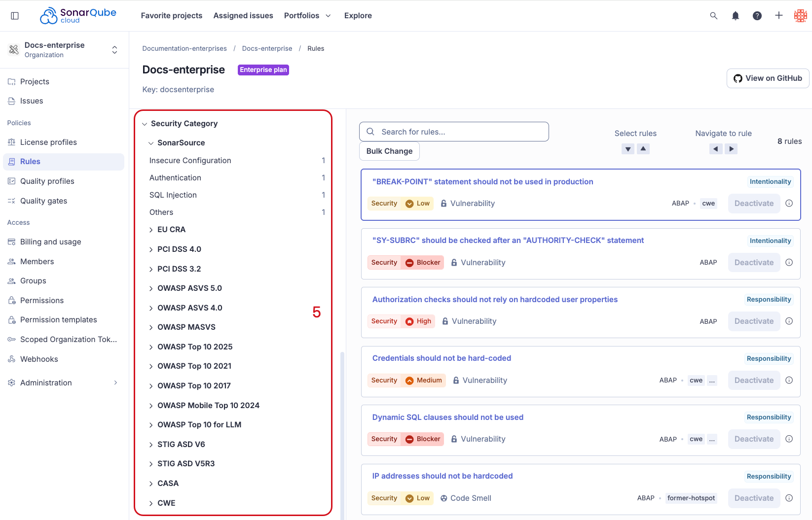Click the SonarQube cloud logo
This screenshot has height=520, width=812.
click(78, 16)
